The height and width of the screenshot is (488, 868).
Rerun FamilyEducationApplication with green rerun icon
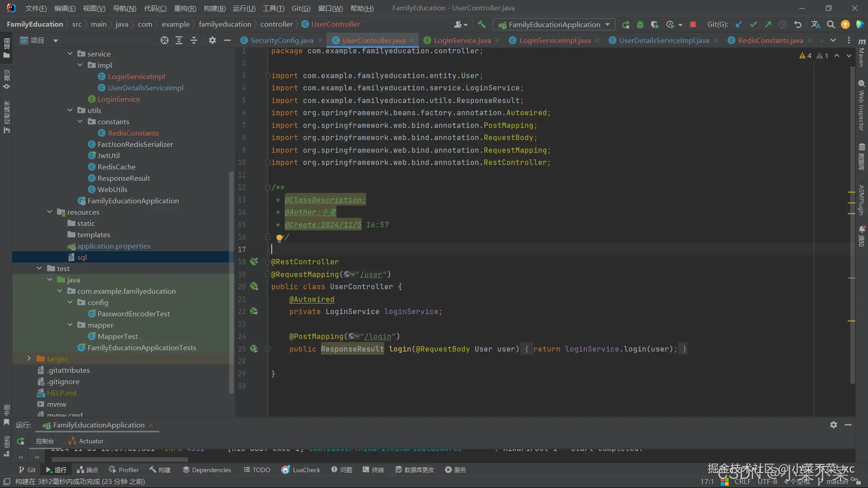626,24
